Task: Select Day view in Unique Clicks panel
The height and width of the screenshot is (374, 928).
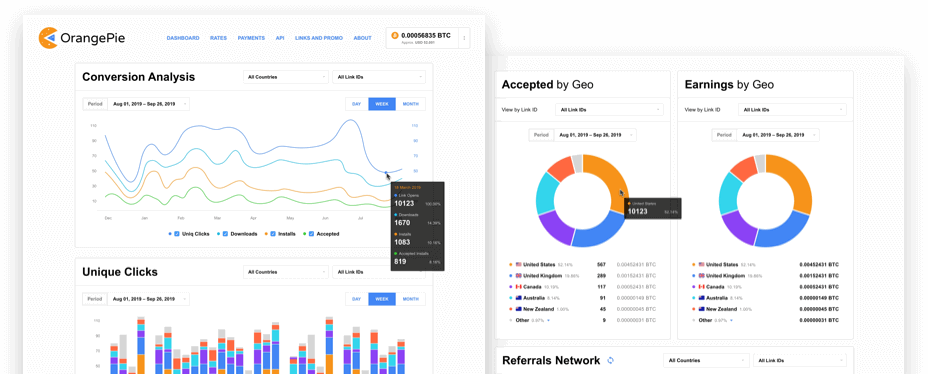Action: coord(356,299)
